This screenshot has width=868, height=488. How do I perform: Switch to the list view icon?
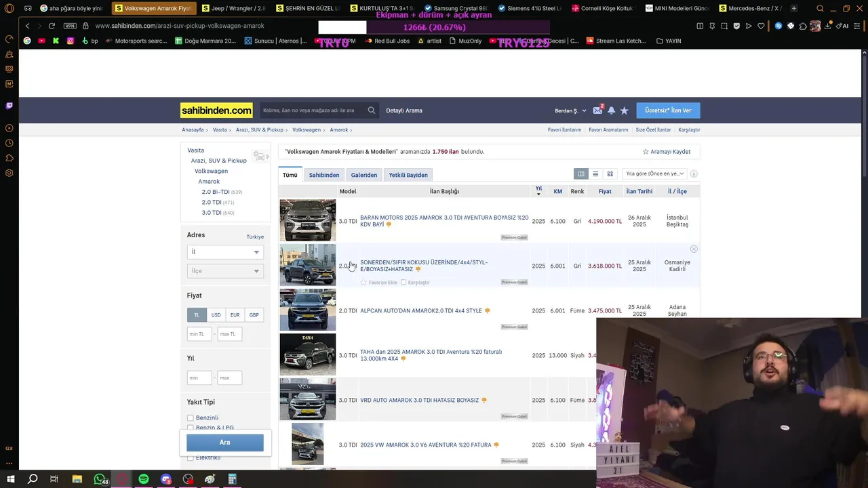click(x=595, y=174)
